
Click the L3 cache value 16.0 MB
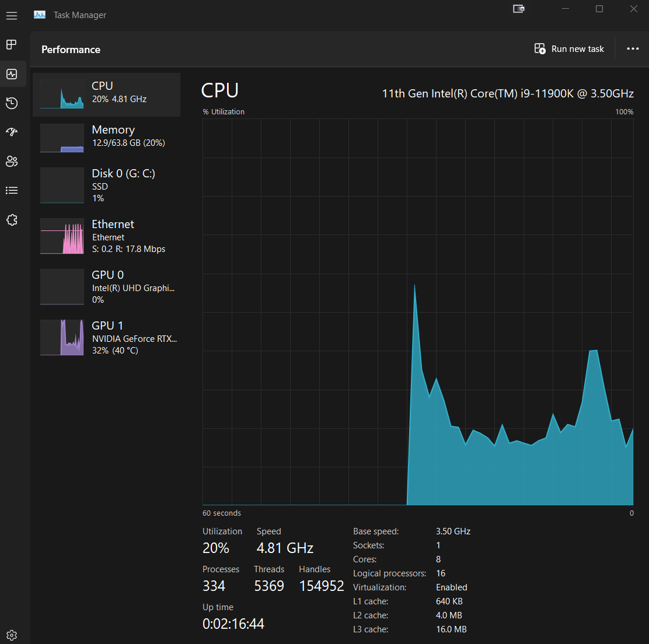451,629
